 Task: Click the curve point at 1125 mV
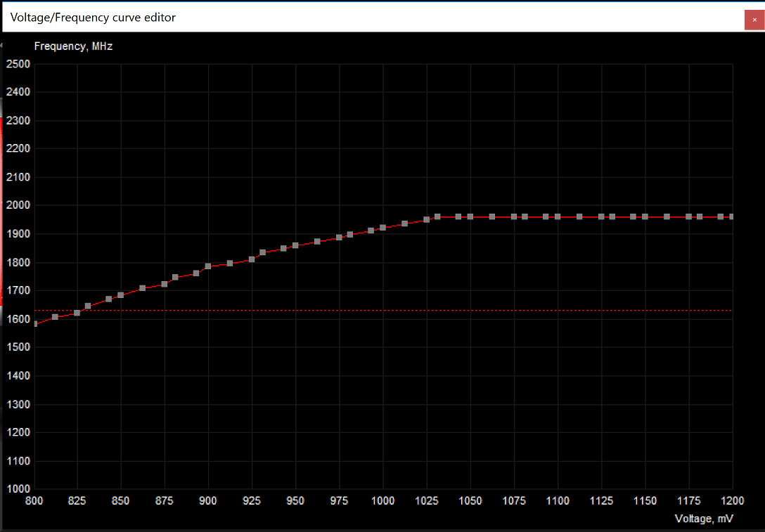(601, 216)
